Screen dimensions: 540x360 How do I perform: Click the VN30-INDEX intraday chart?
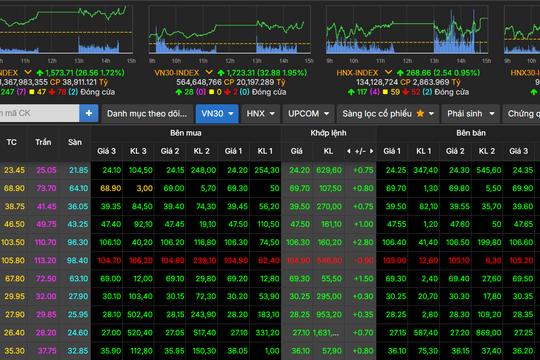[x=229, y=30]
